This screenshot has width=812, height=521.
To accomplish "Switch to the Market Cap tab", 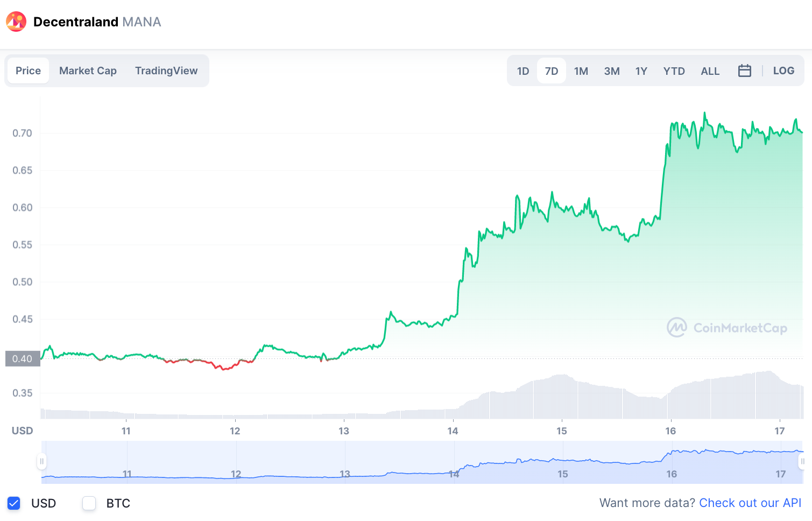I will (x=88, y=71).
